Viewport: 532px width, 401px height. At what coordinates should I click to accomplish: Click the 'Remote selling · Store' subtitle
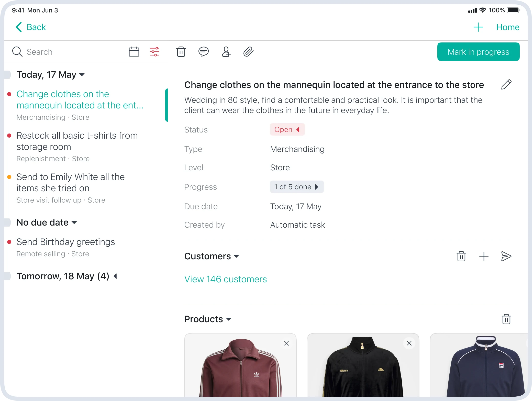coord(53,254)
